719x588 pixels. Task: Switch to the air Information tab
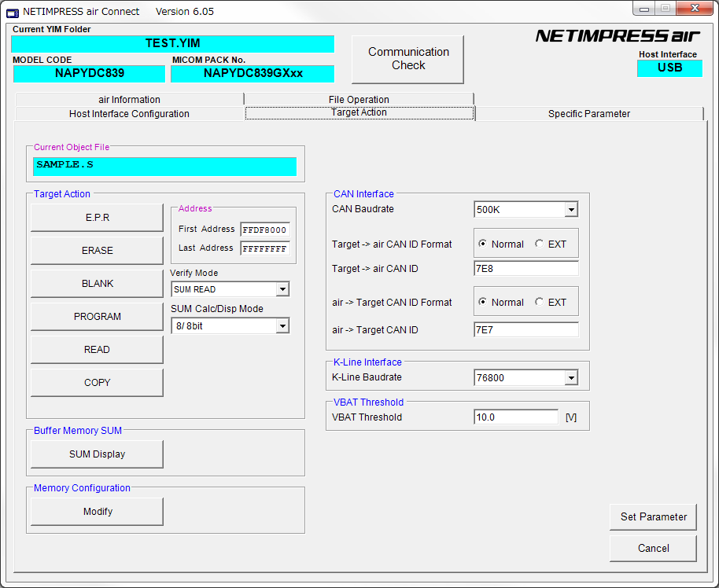coord(129,100)
